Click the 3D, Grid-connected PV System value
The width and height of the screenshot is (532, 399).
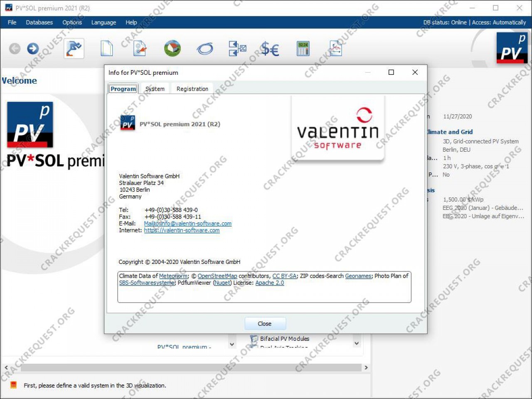(x=481, y=141)
